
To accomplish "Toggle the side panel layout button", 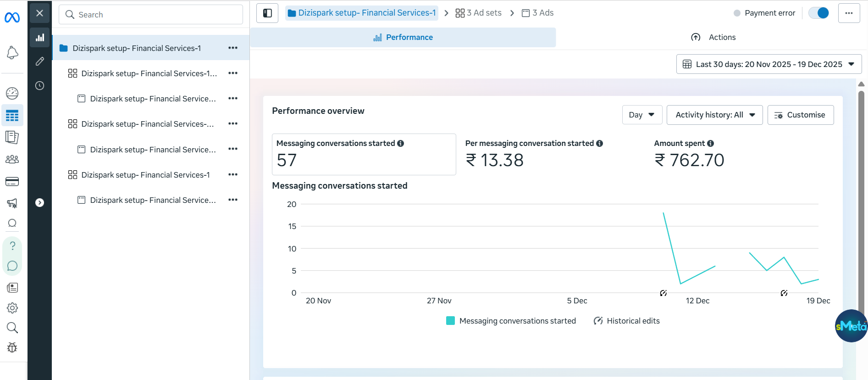I will [x=267, y=13].
